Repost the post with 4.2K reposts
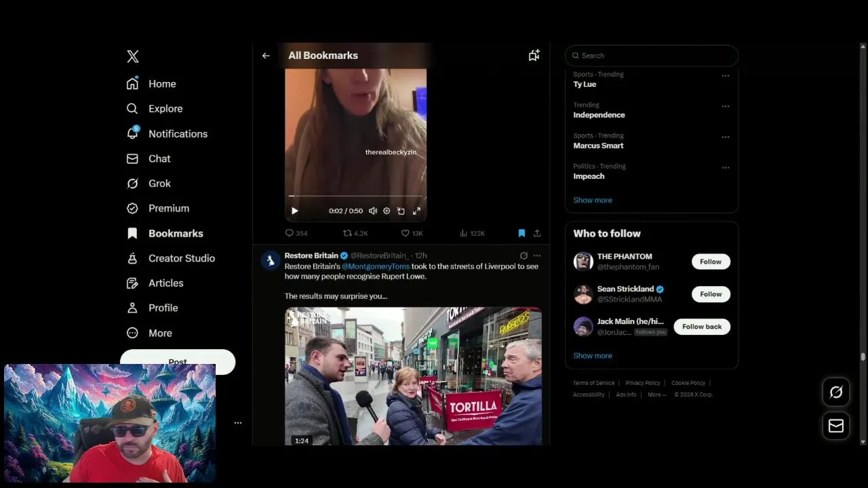The height and width of the screenshot is (488, 868). 355,233
